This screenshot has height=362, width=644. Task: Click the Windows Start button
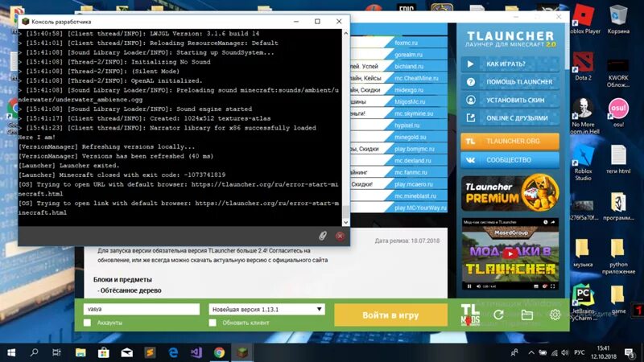[x=11, y=352]
